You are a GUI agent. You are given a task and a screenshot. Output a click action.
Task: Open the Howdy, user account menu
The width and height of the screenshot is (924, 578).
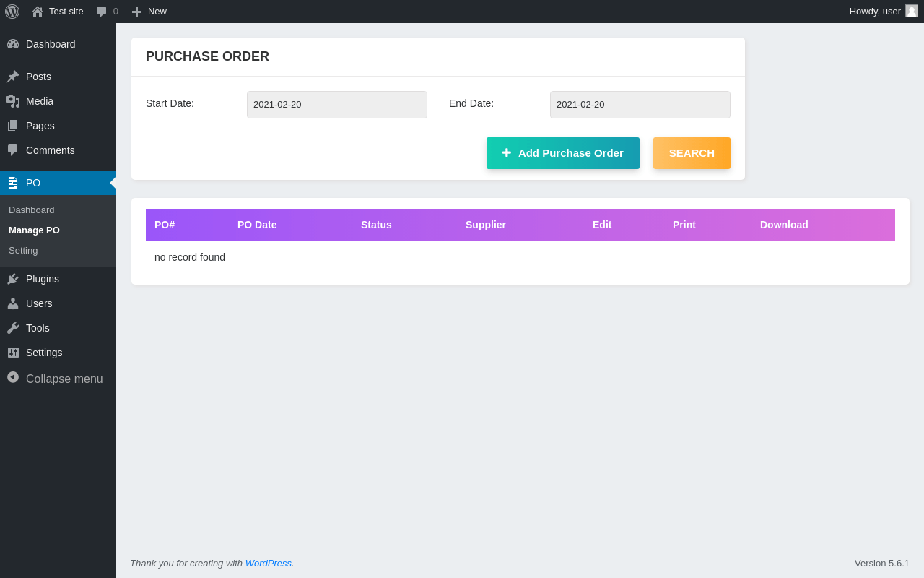coord(884,12)
